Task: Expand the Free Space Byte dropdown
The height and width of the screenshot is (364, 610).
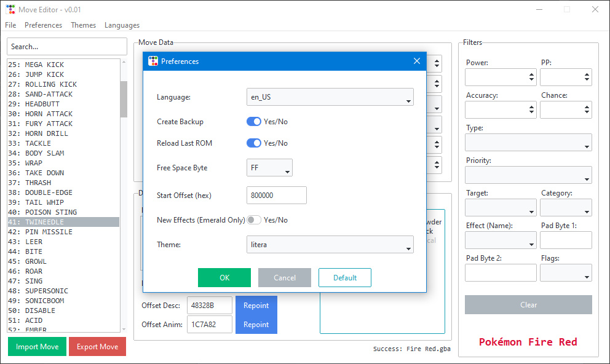Action: (269, 168)
